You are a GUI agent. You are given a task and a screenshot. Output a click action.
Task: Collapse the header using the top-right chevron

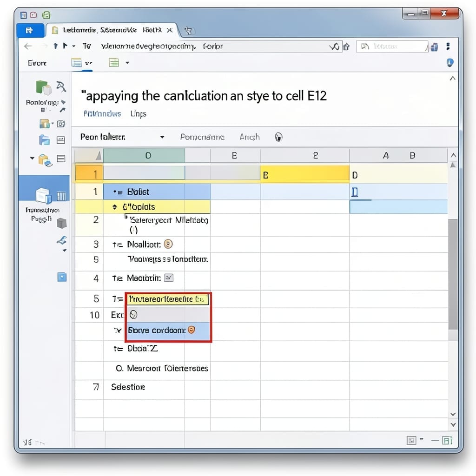coord(452,78)
